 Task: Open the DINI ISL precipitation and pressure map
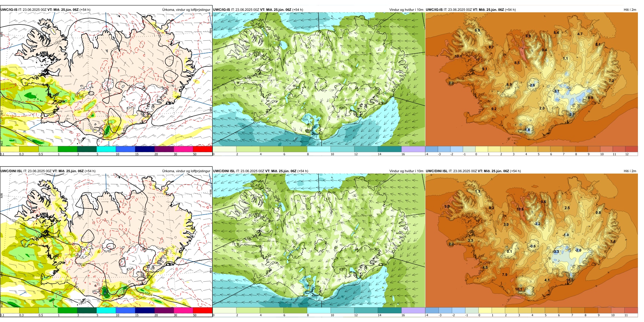click(106, 241)
